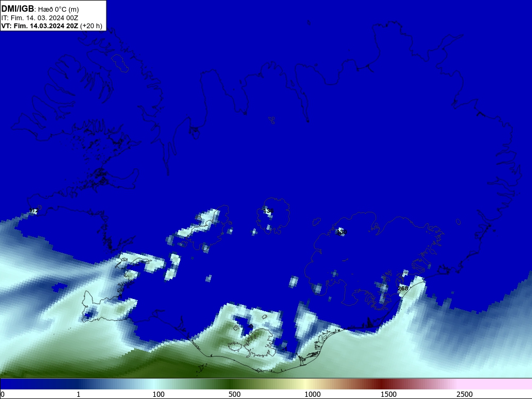The height and width of the screenshot is (399, 532).
Task: Click the 'IT: Fim. 14. 03. 2024 00Z' line
Action: 40,18
